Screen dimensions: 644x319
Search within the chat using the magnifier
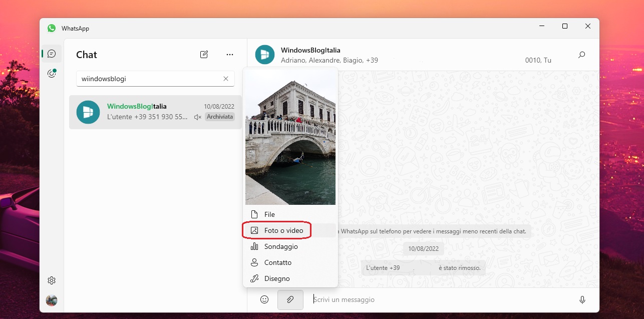[x=581, y=55]
